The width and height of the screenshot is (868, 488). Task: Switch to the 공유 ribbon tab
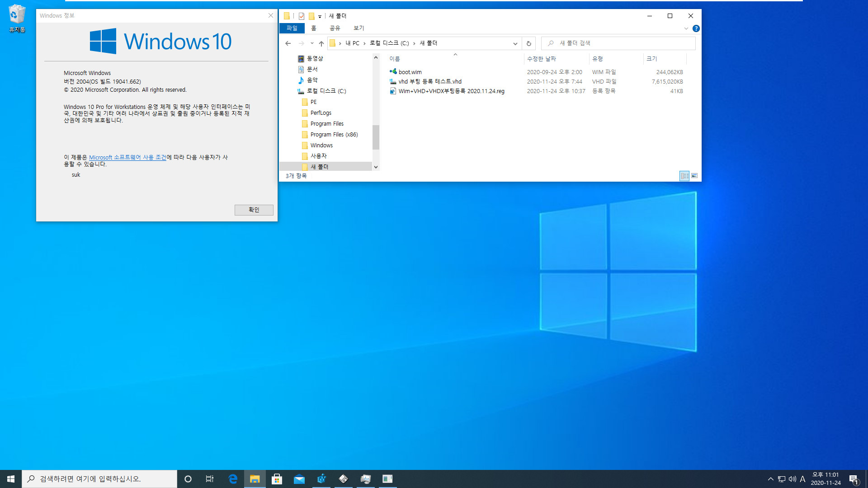point(335,28)
